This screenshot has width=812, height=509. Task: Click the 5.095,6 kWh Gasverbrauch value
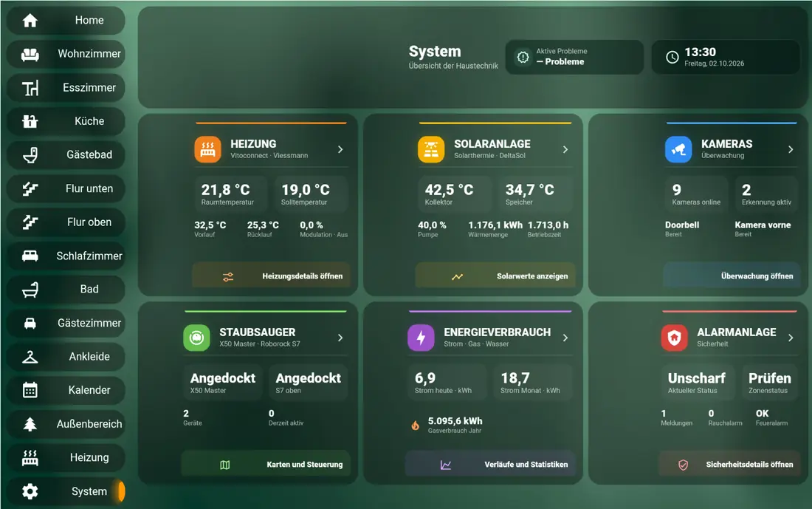(x=455, y=421)
